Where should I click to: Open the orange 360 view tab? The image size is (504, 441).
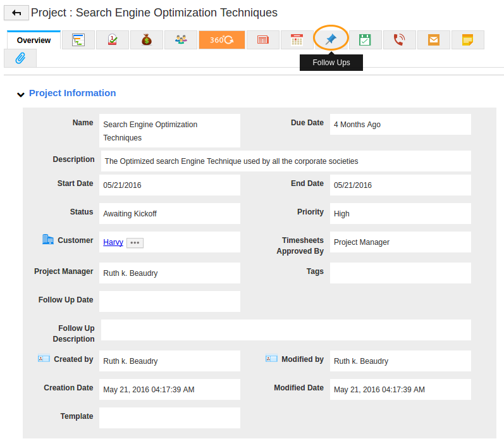[x=221, y=40]
